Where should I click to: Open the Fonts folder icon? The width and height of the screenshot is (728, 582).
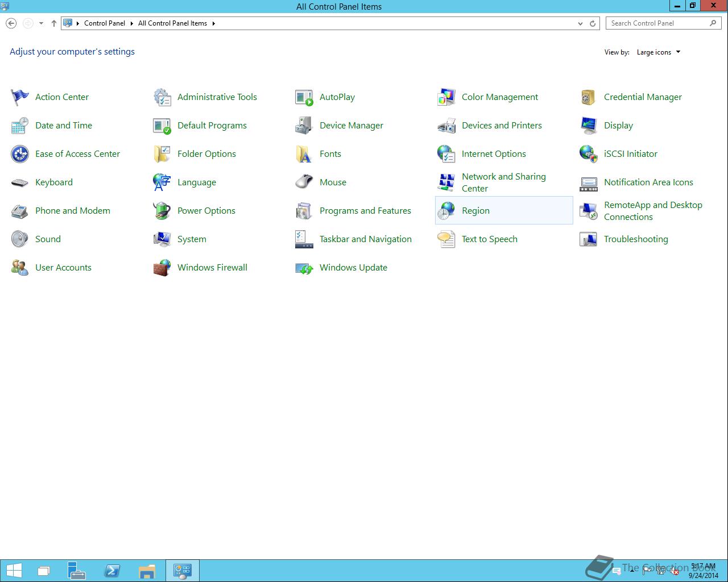tap(304, 154)
